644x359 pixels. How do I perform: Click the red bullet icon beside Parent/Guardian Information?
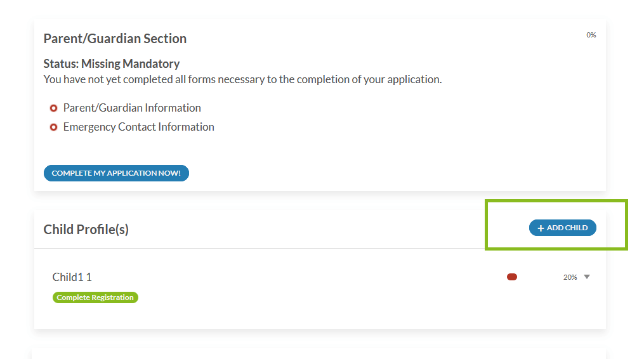click(53, 108)
